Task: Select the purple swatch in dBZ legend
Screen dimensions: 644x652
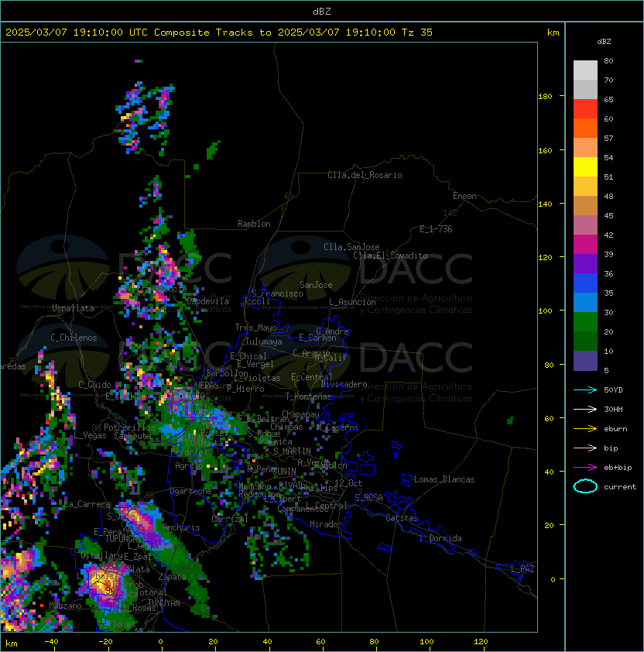Action: pos(585,264)
